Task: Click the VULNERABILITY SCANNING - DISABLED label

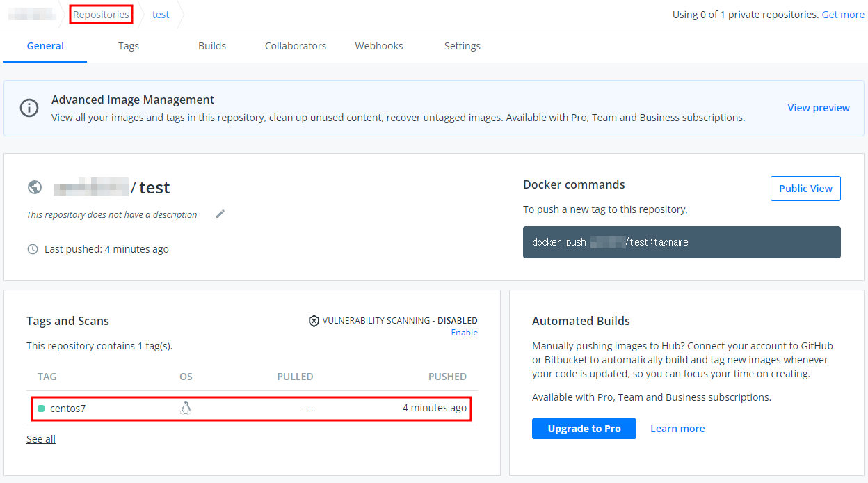Action: (400, 321)
